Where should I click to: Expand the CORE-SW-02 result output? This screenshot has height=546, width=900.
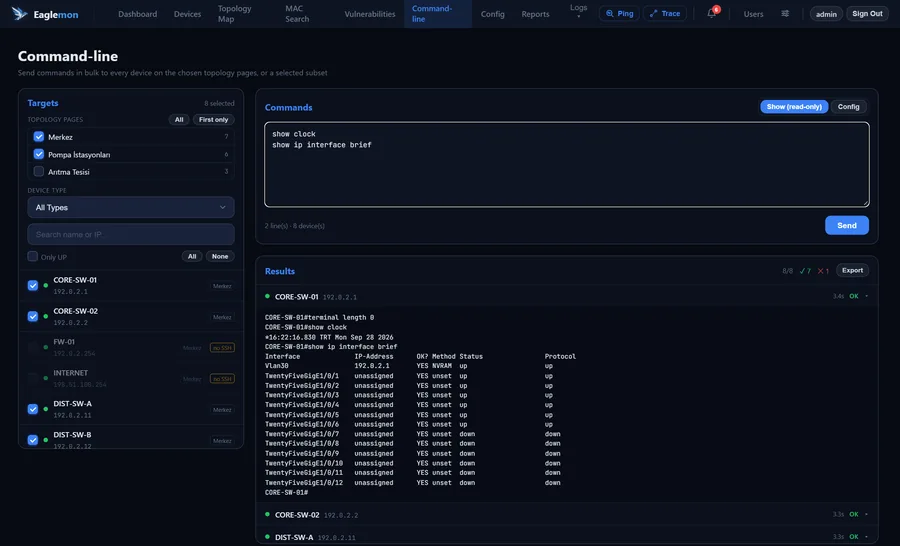click(867, 514)
